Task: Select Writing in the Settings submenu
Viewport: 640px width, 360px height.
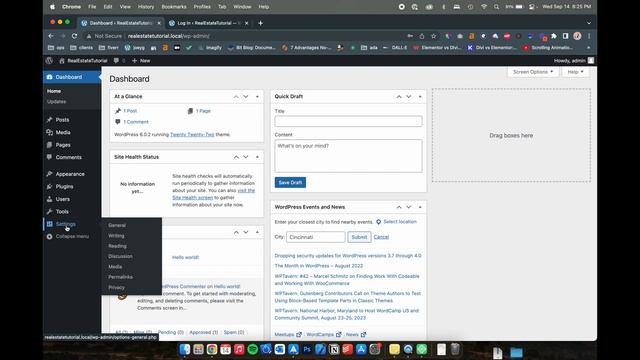Action: pyautogui.click(x=116, y=236)
